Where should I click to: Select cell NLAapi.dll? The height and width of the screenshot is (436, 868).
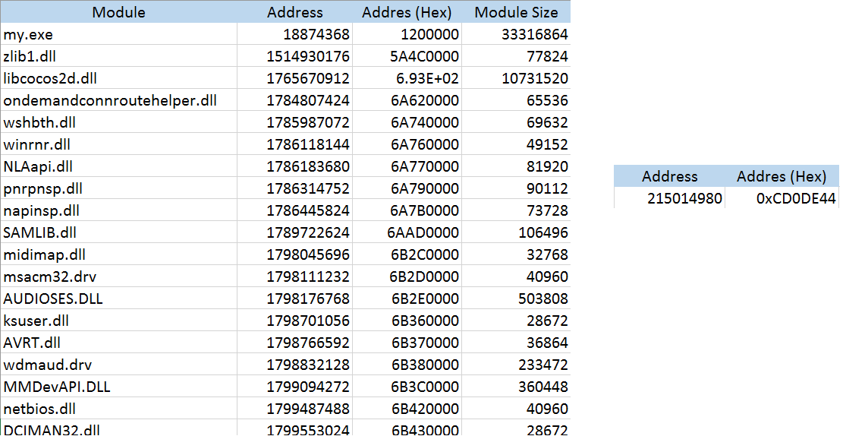coord(118,166)
